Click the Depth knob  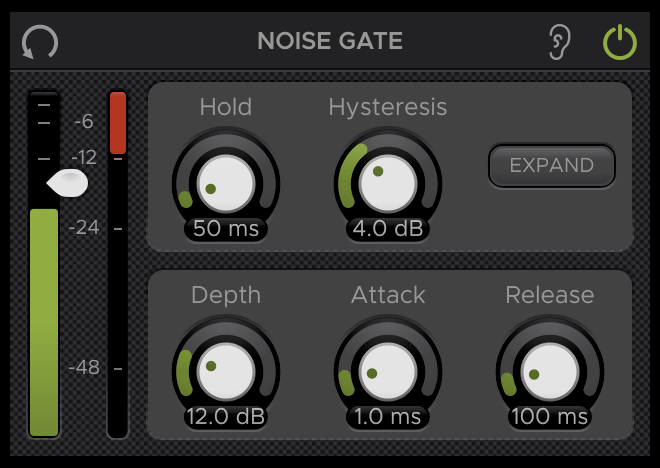(226, 372)
